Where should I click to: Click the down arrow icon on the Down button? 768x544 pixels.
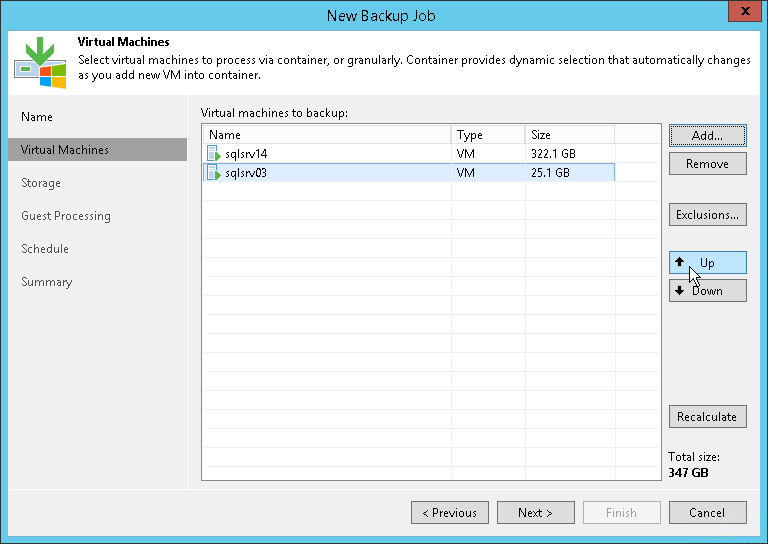pyautogui.click(x=680, y=290)
